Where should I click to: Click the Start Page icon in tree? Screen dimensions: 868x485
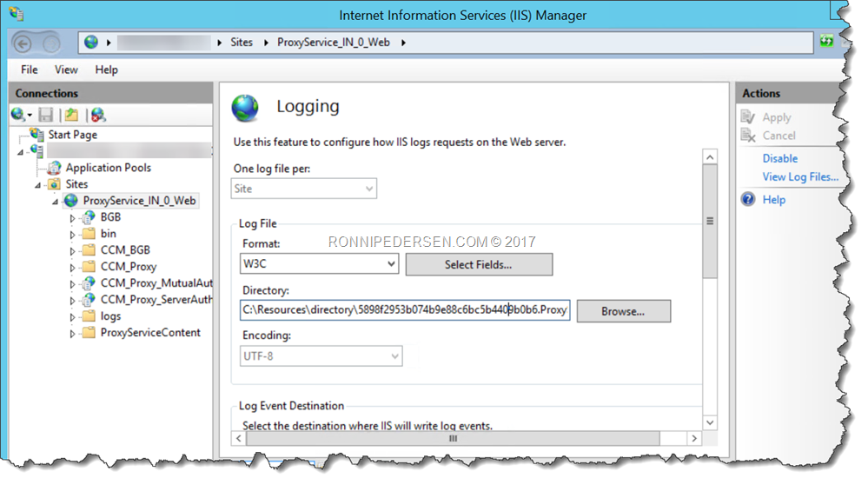tap(37, 134)
